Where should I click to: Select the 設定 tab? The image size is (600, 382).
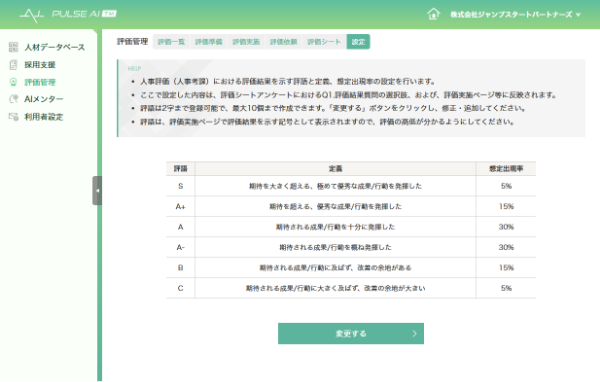pyautogui.click(x=358, y=42)
